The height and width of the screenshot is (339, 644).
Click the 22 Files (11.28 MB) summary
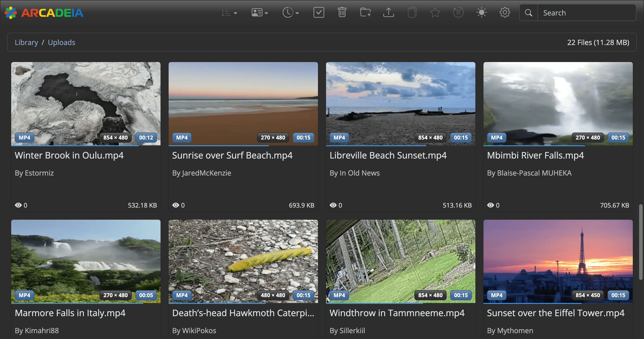[x=598, y=42]
